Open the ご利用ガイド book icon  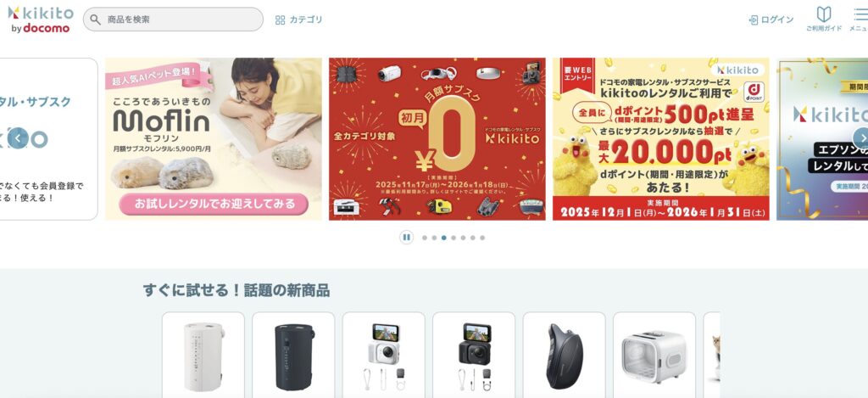click(x=824, y=14)
